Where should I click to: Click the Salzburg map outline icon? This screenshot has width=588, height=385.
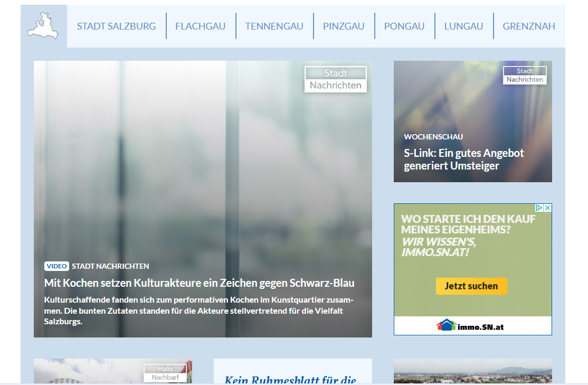[x=43, y=26]
